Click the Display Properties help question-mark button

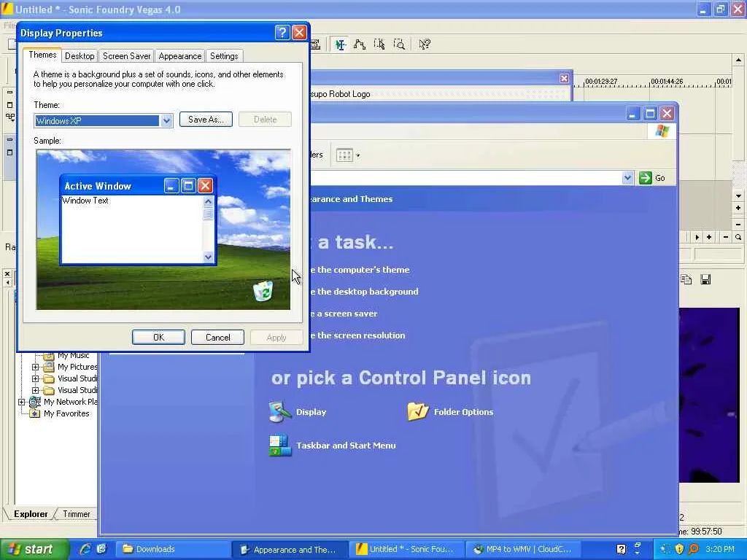tap(282, 32)
